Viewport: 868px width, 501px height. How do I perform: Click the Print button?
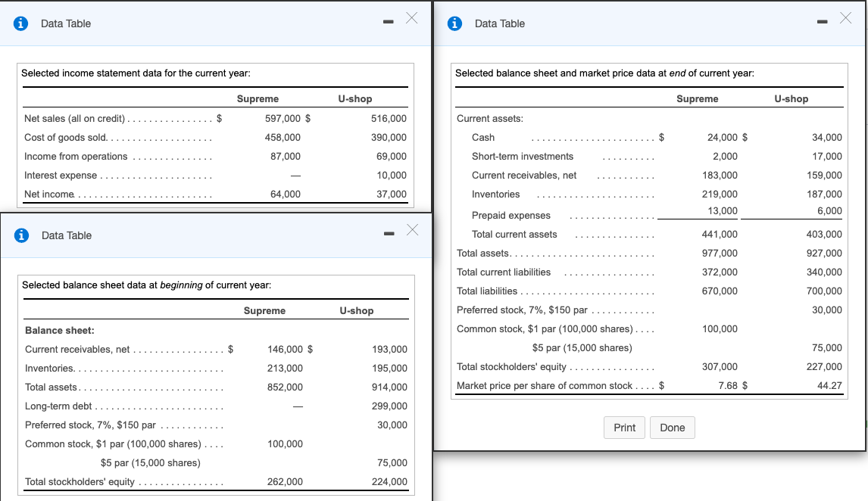coord(624,428)
